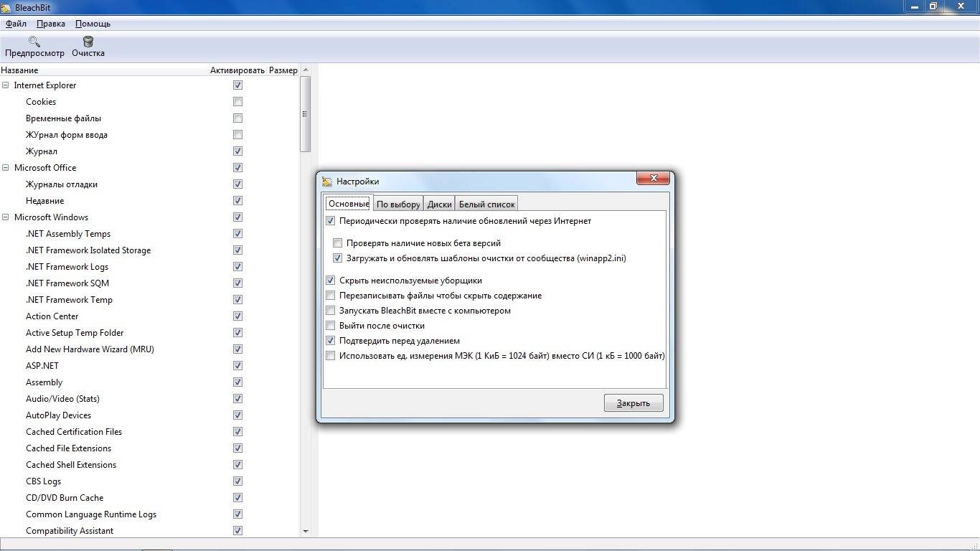Tick the Временные файлы checkbox
980x551 pixels.
pos(237,118)
